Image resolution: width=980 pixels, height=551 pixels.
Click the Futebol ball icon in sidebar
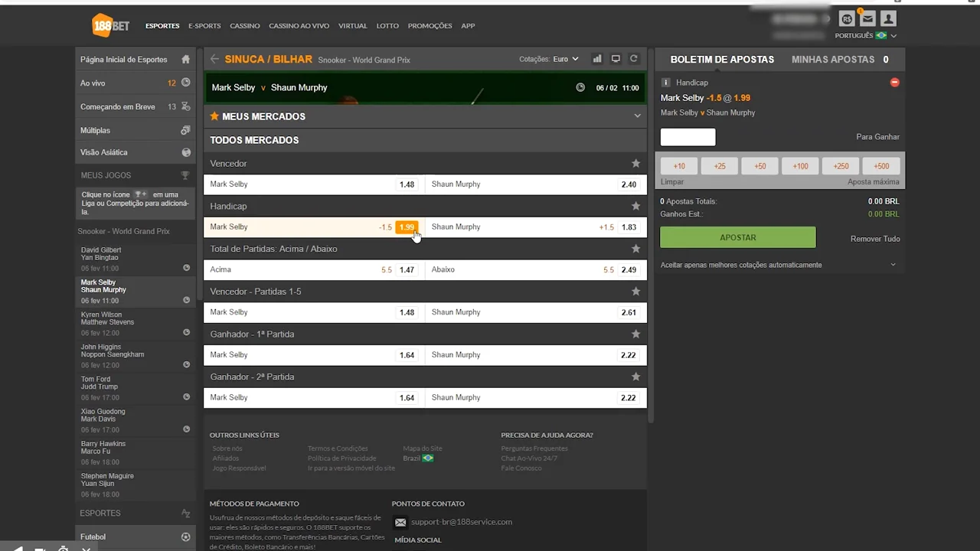186,537
